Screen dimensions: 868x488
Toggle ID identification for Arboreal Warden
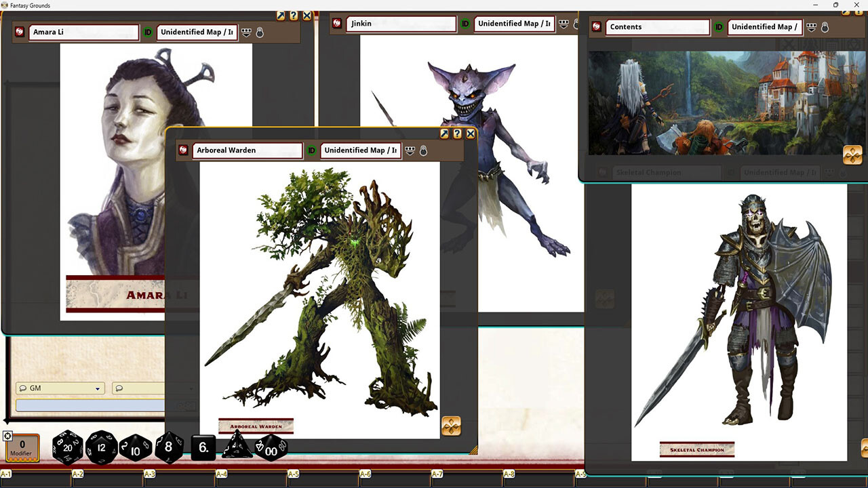coord(311,150)
